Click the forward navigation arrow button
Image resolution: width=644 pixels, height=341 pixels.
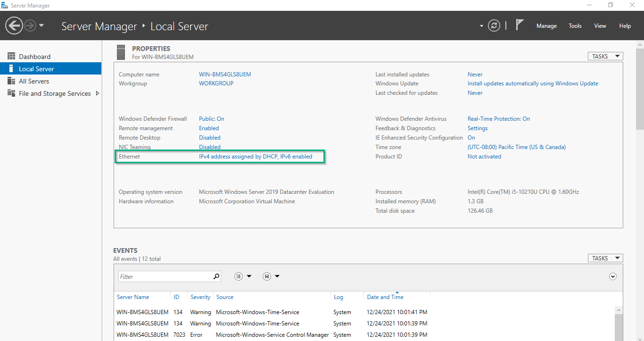(x=30, y=25)
